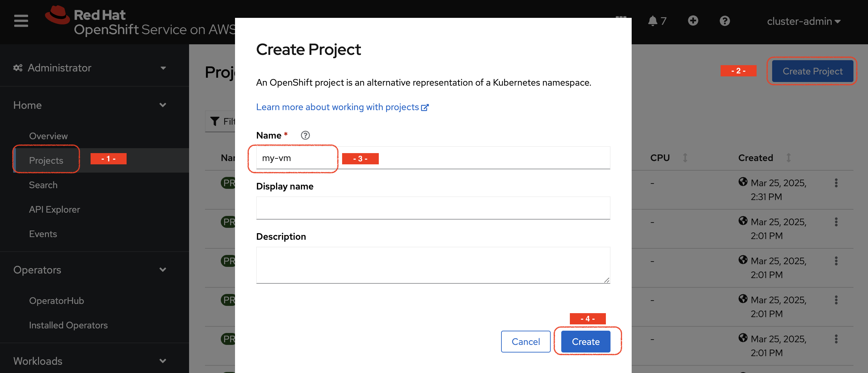Select Projects in the sidebar
This screenshot has height=373, width=868.
click(46, 160)
